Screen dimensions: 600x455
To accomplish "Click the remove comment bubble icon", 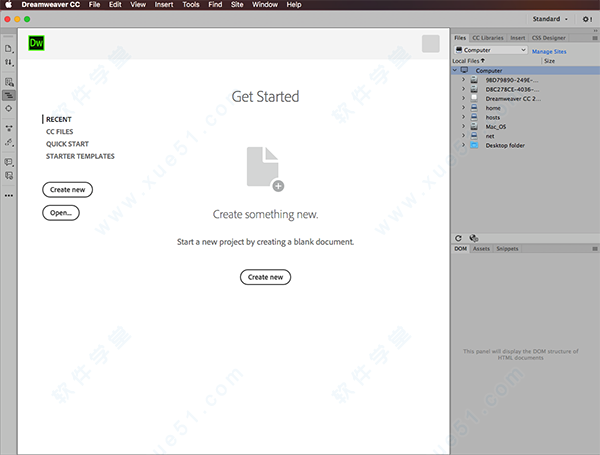I will click(8, 176).
